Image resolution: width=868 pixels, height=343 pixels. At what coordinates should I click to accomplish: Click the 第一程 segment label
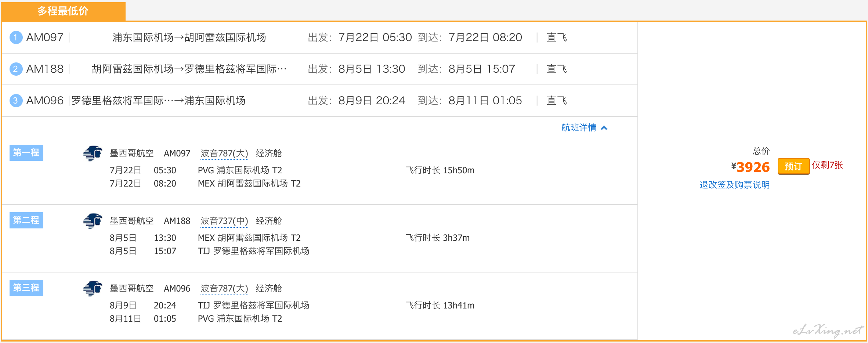click(x=26, y=153)
